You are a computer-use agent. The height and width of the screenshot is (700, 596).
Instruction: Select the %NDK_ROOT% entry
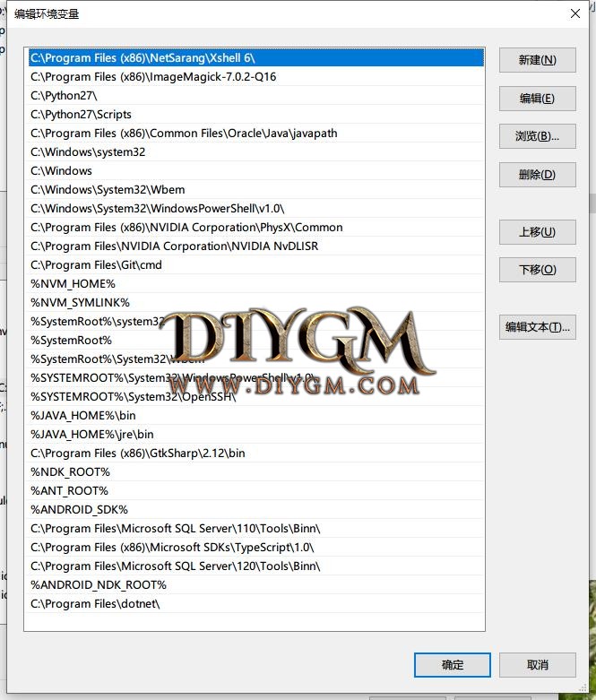(256, 471)
